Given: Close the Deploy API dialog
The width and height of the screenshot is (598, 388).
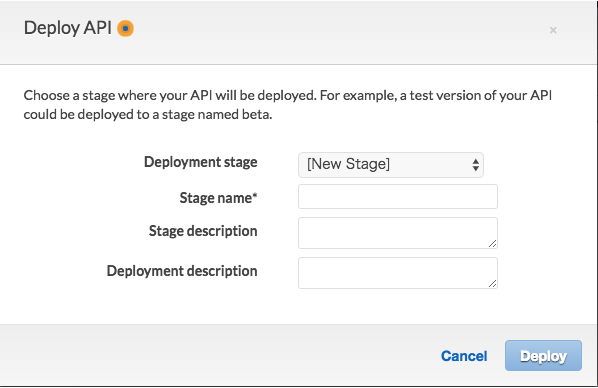Looking at the screenshot, I should pos(553,30).
